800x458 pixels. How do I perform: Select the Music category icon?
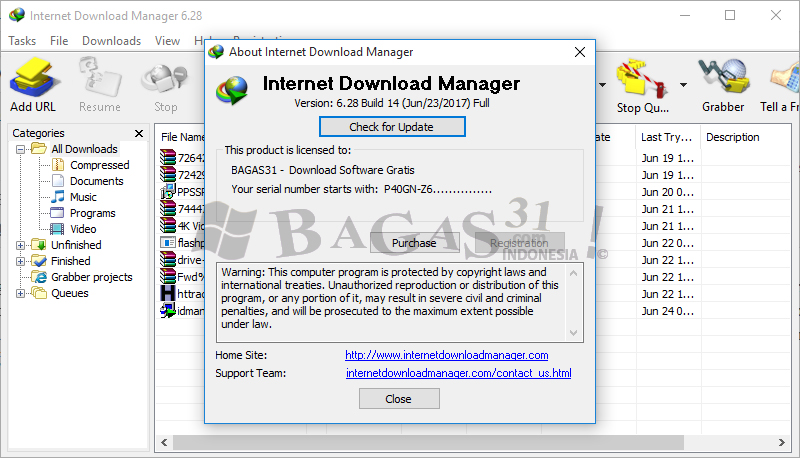58,196
